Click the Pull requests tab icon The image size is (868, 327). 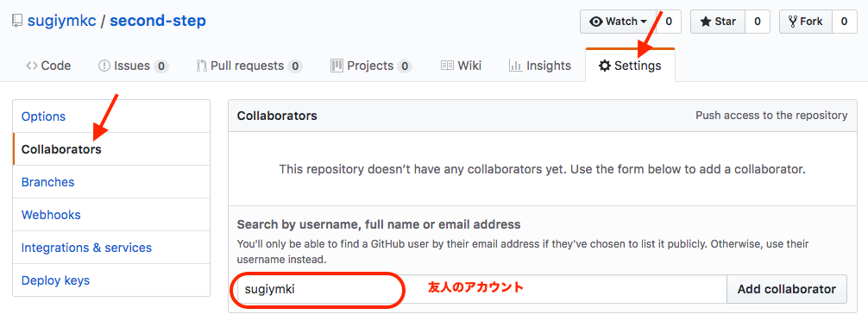(202, 66)
